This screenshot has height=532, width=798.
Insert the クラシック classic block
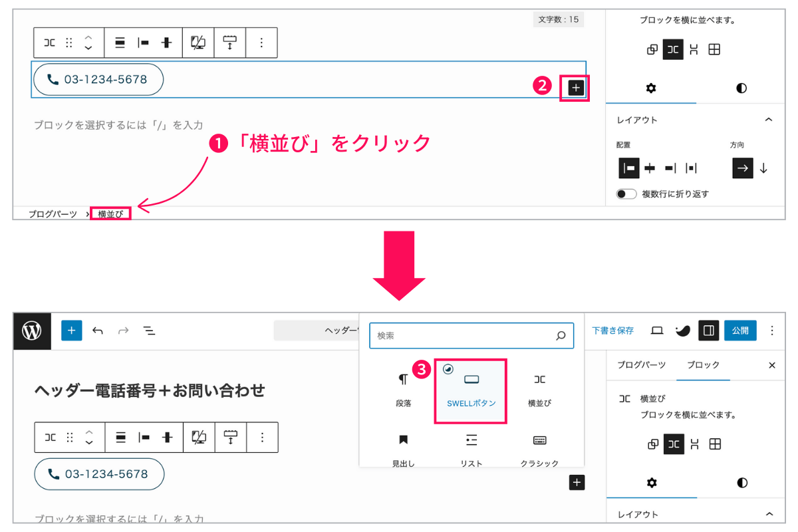point(539,450)
